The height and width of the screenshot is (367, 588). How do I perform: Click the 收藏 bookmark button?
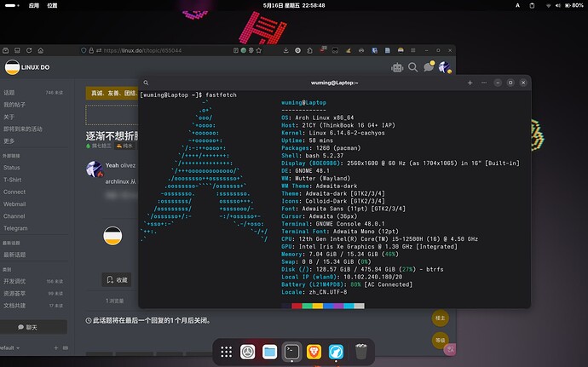pyautogui.click(x=117, y=279)
